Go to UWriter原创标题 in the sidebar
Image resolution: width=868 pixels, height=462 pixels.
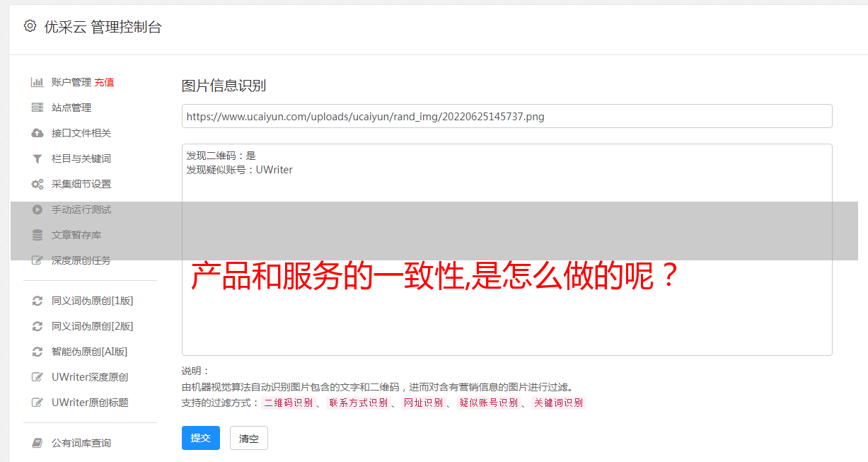[90, 403]
